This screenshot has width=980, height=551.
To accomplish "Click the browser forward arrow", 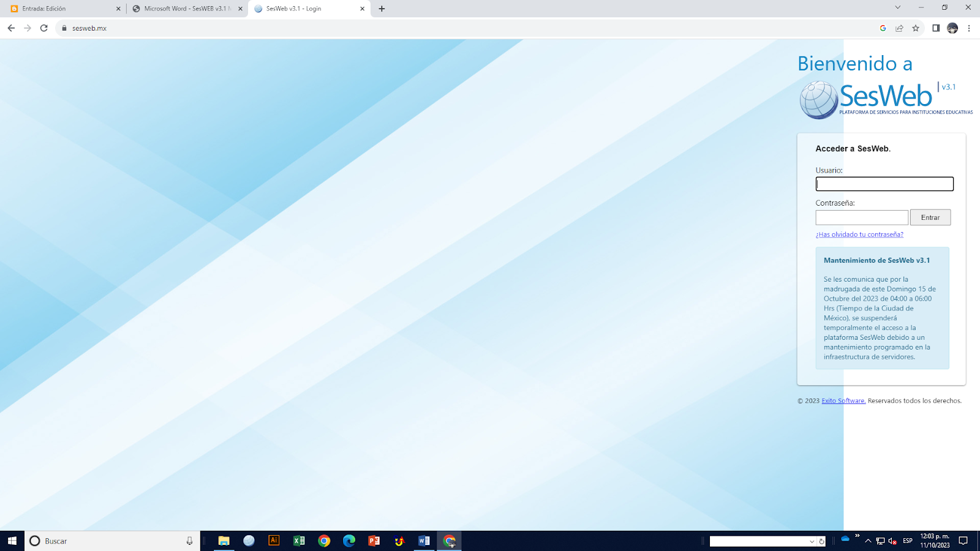I will click(x=28, y=28).
